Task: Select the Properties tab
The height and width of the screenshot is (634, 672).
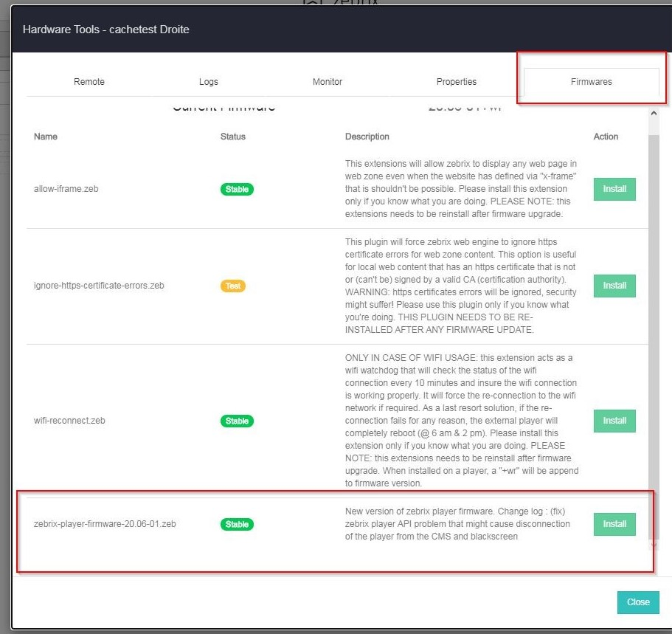Action: pos(457,81)
